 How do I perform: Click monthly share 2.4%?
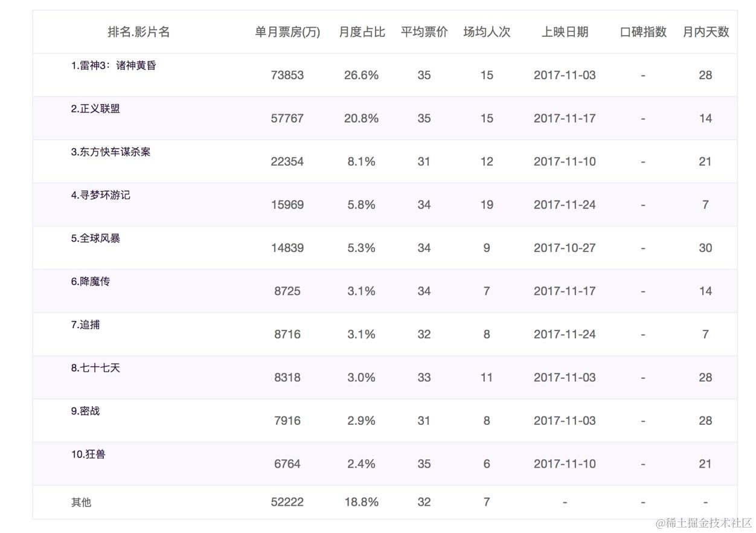click(x=362, y=464)
